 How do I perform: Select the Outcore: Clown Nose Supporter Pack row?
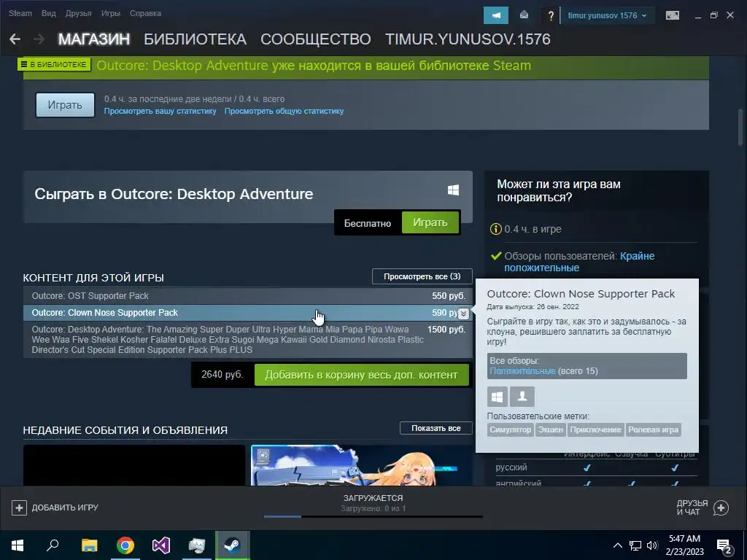coord(248,313)
